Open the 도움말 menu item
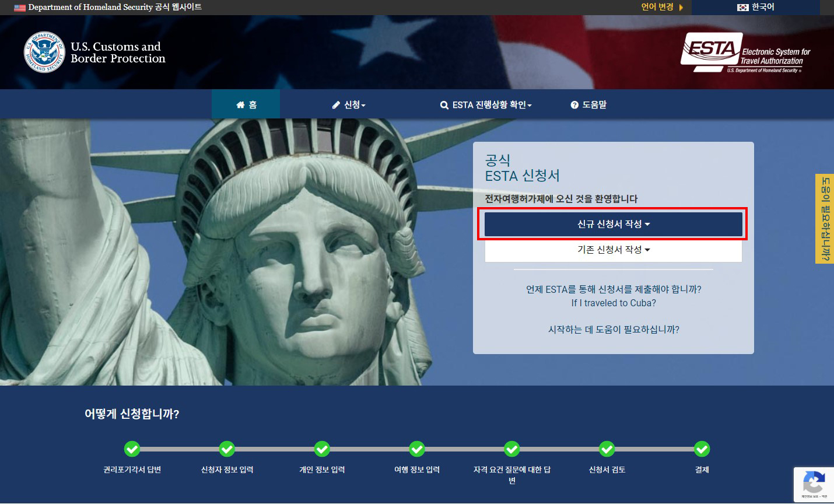This screenshot has width=834, height=504. click(588, 105)
